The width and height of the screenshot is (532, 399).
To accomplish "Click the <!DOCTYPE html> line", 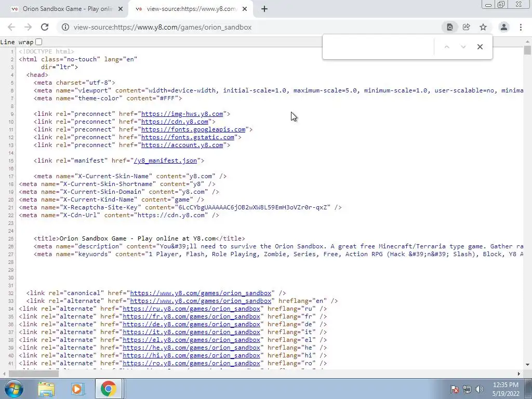I will [46, 51].
